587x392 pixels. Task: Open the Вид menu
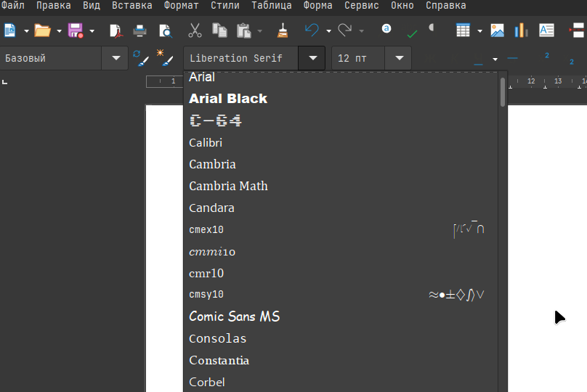(x=92, y=6)
